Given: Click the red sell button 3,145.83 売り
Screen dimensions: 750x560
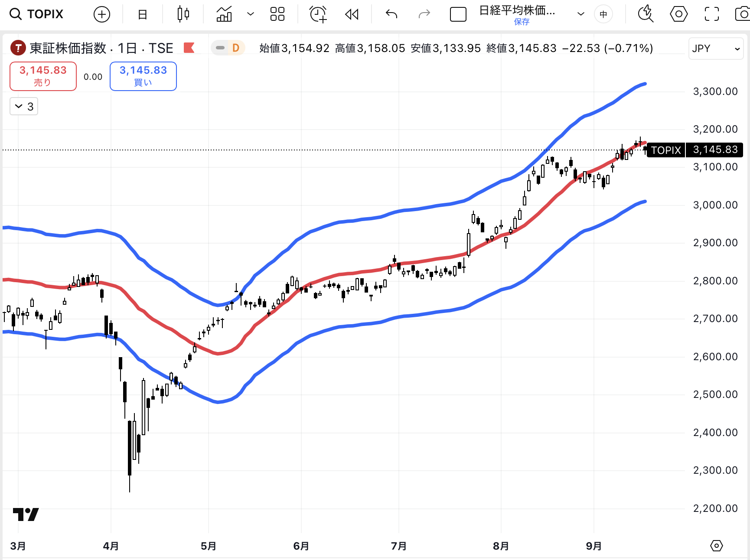Looking at the screenshot, I should [x=43, y=76].
